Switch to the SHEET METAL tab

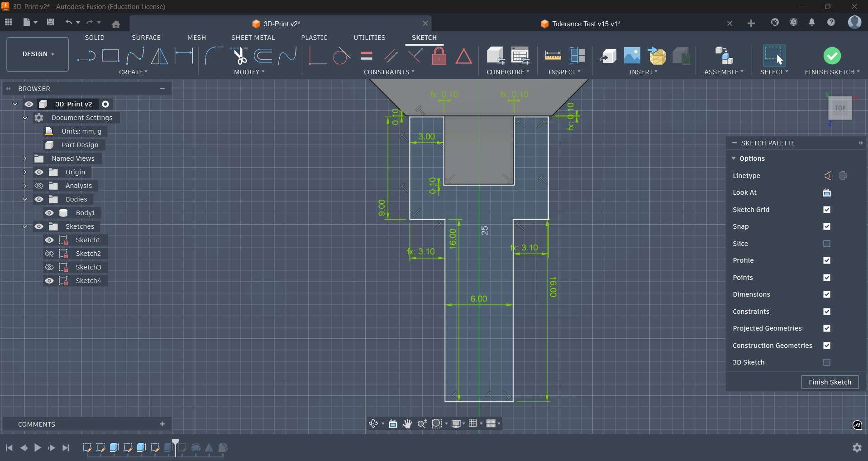point(253,38)
